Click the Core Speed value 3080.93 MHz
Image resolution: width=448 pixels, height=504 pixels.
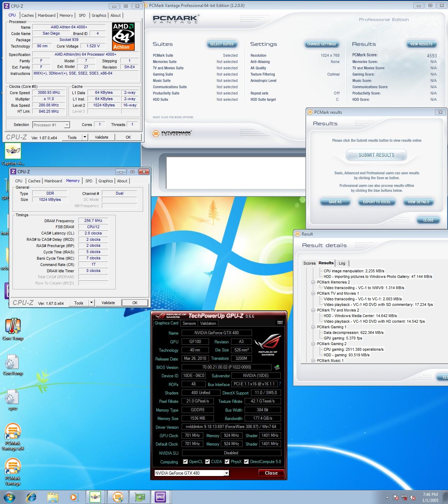[49, 93]
